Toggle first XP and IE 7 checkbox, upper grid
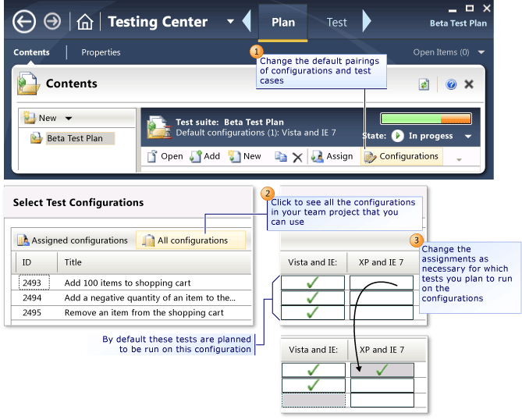 pos(382,283)
